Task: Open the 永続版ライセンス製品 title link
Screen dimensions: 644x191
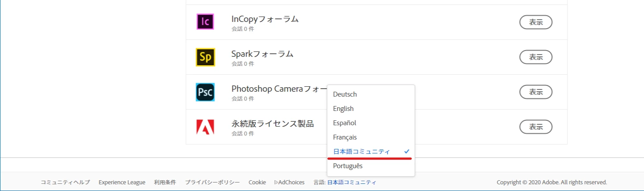Action: [273, 123]
